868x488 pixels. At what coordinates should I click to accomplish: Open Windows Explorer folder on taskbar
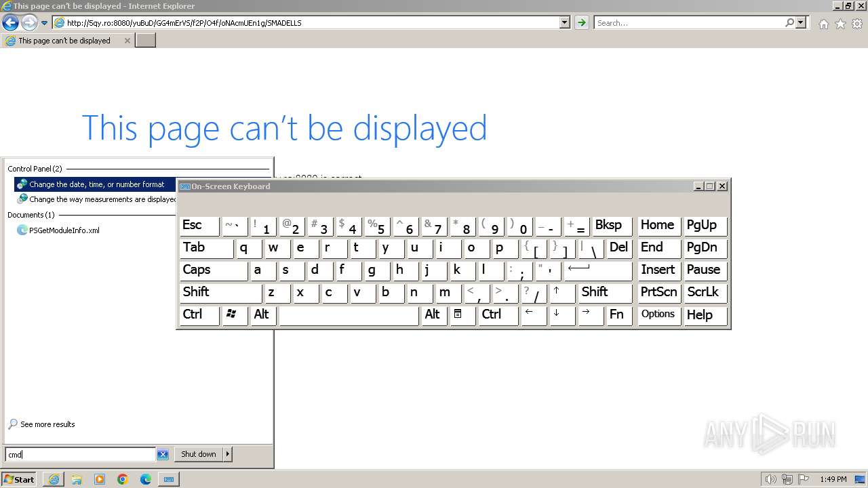(x=77, y=479)
